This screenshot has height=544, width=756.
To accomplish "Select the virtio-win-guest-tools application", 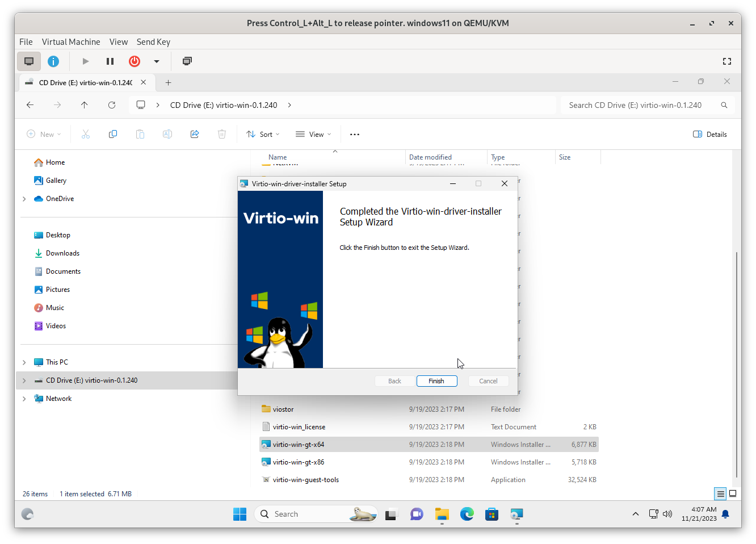I will click(x=429, y=480).
